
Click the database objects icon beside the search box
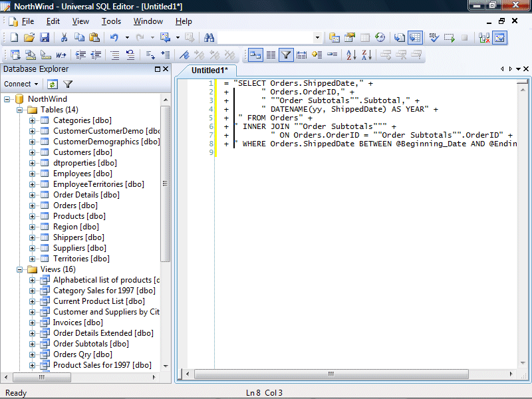334,37
